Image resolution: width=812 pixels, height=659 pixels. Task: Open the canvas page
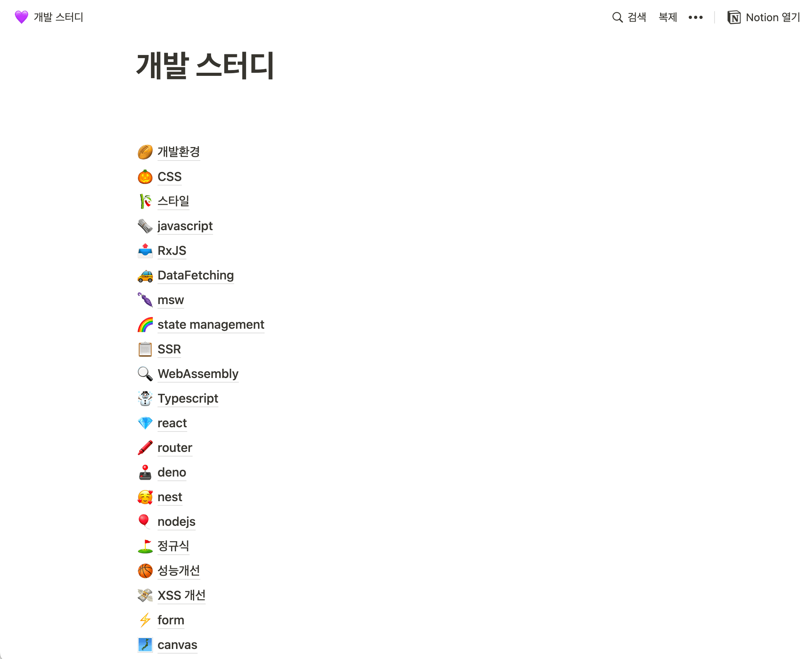coord(178,645)
